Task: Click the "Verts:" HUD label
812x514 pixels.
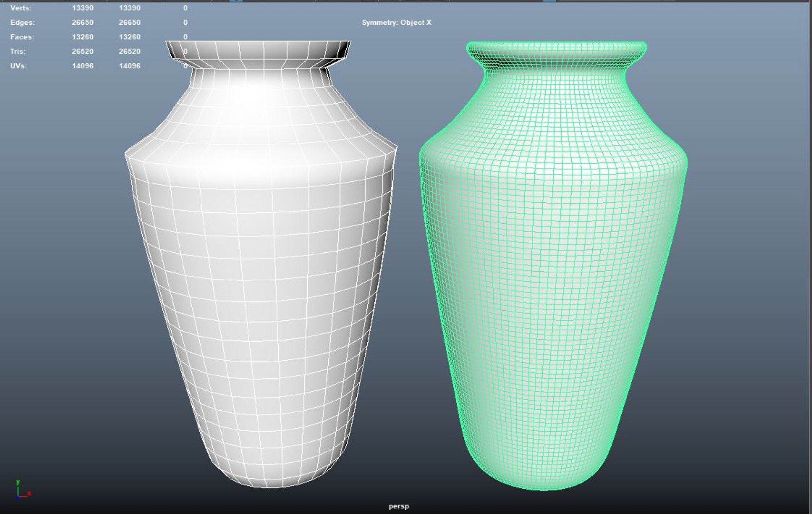Action: click(20, 8)
